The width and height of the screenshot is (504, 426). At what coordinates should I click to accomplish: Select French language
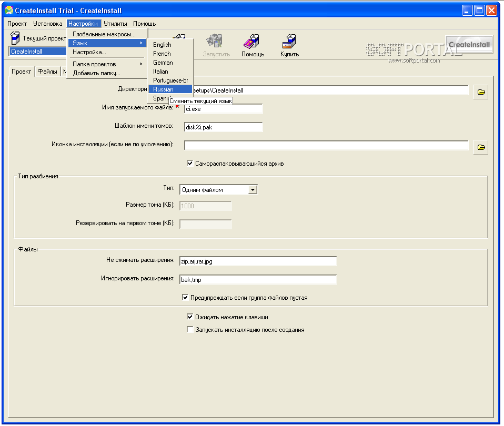click(170, 54)
